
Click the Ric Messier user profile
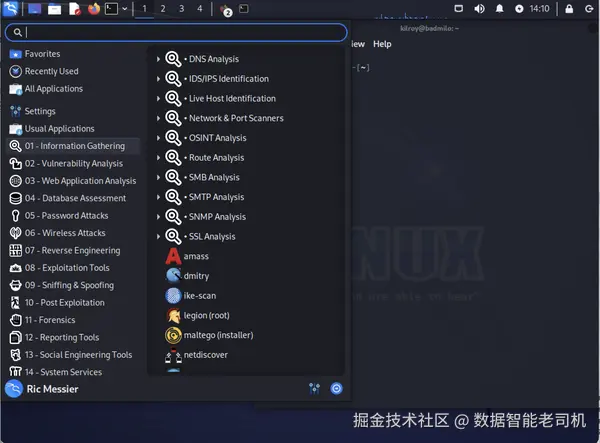[x=42, y=389]
